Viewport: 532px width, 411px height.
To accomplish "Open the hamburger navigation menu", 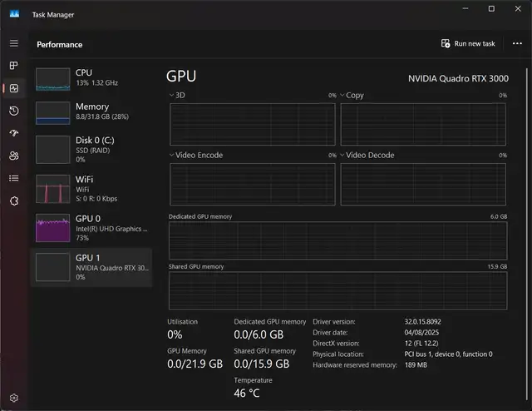I will click(x=14, y=43).
